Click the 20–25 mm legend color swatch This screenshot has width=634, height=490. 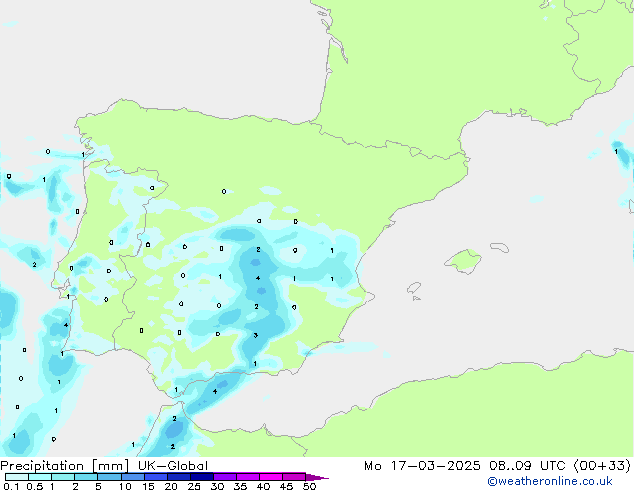[178, 477]
